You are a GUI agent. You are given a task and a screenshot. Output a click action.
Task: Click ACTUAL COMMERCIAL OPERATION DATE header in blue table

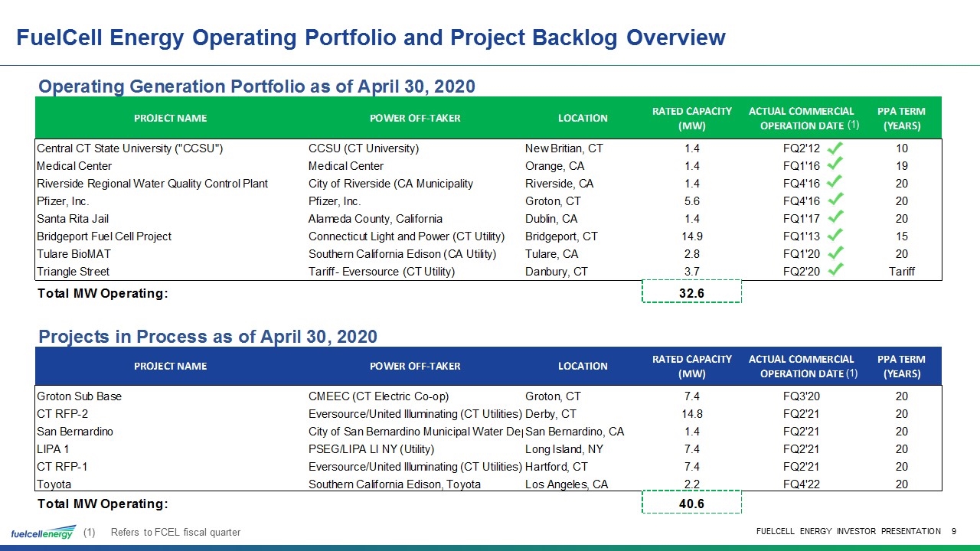point(802,366)
